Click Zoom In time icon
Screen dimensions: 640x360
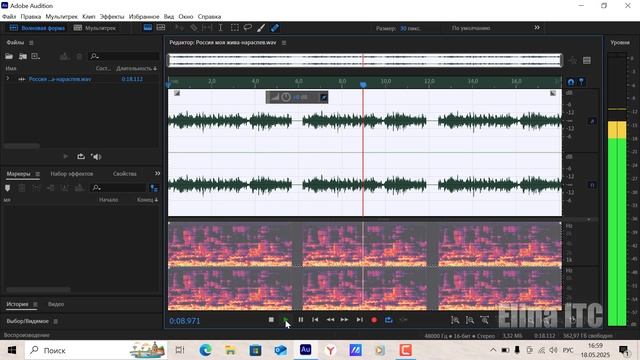pyautogui.click(x=484, y=320)
